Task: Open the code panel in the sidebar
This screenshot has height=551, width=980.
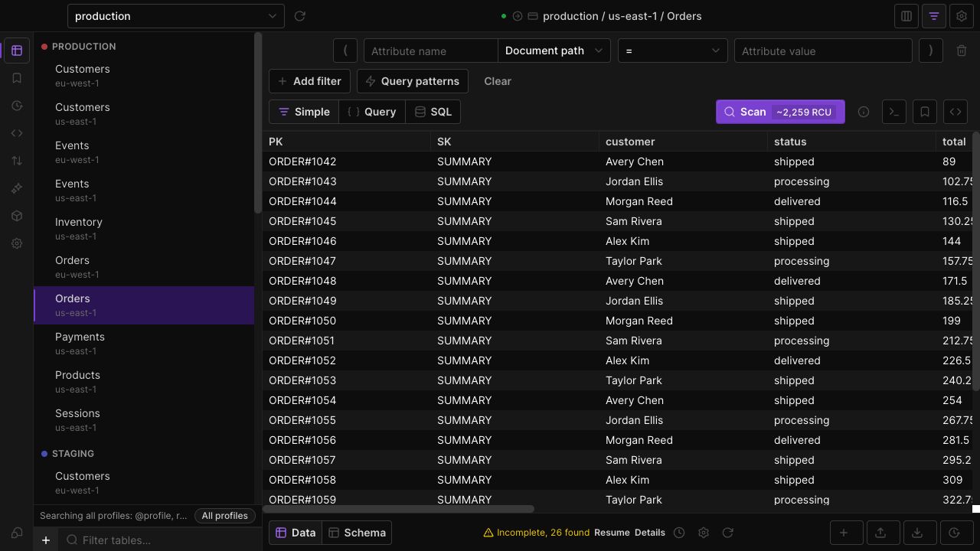Action: [x=17, y=133]
